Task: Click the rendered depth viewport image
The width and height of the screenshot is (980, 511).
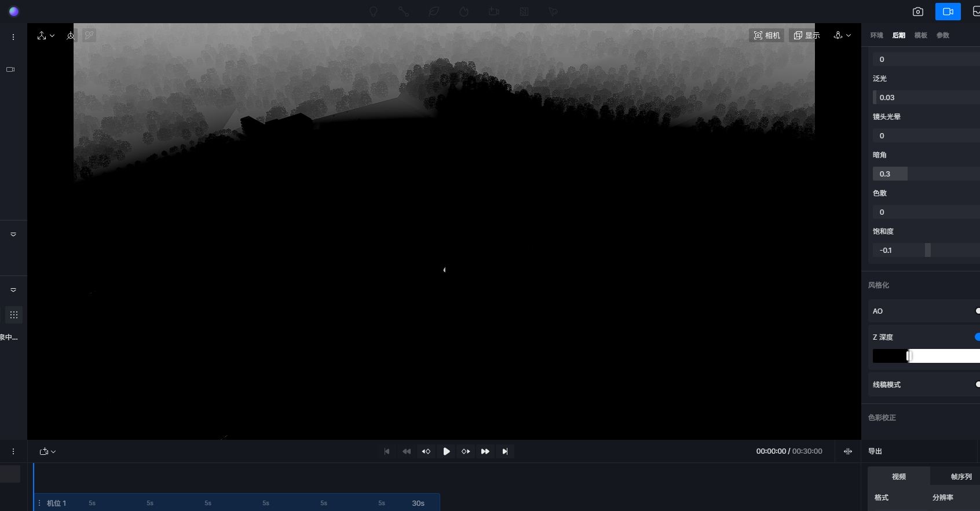Action: tap(444, 231)
